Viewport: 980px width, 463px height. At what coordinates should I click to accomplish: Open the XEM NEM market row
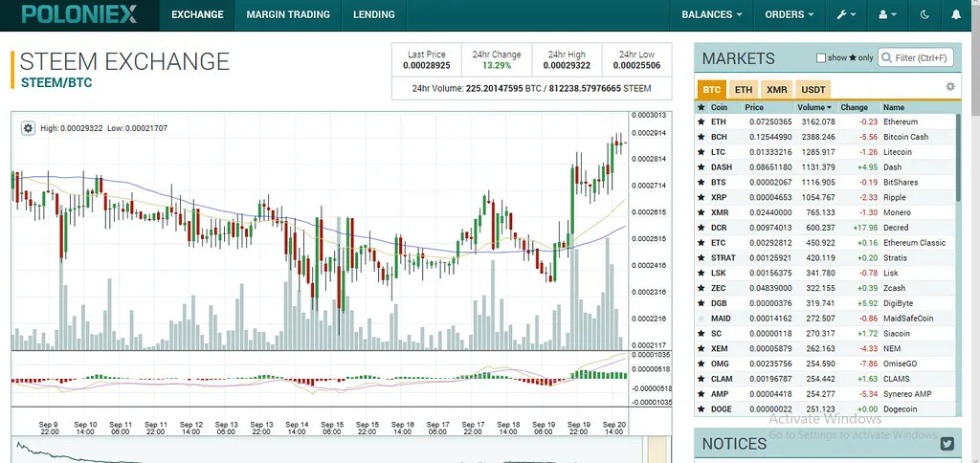pyautogui.click(x=826, y=348)
